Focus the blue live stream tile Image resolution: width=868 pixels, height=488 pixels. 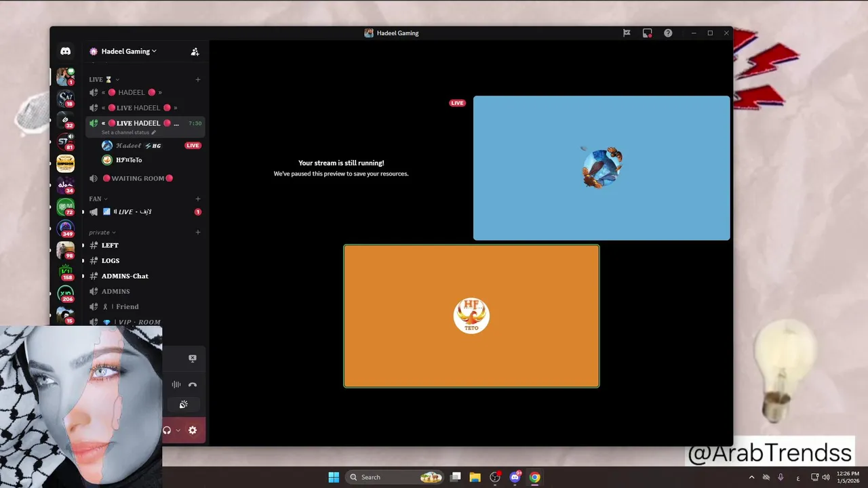pos(601,168)
